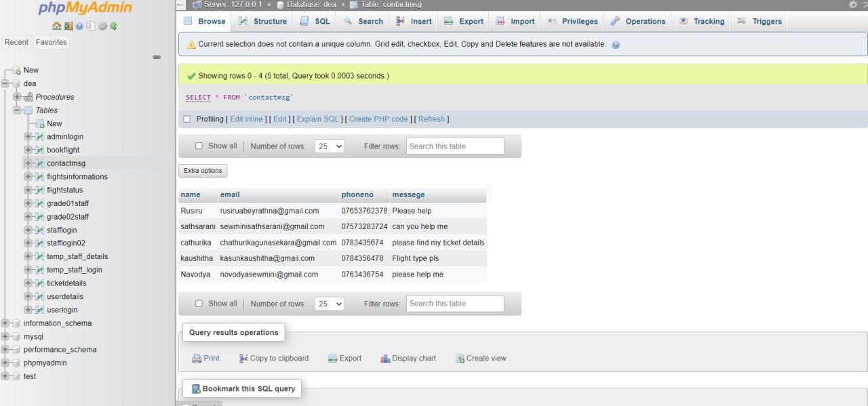Click the phpMyAdmin logo
The width and height of the screenshot is (868, 406).
point(85,9)
